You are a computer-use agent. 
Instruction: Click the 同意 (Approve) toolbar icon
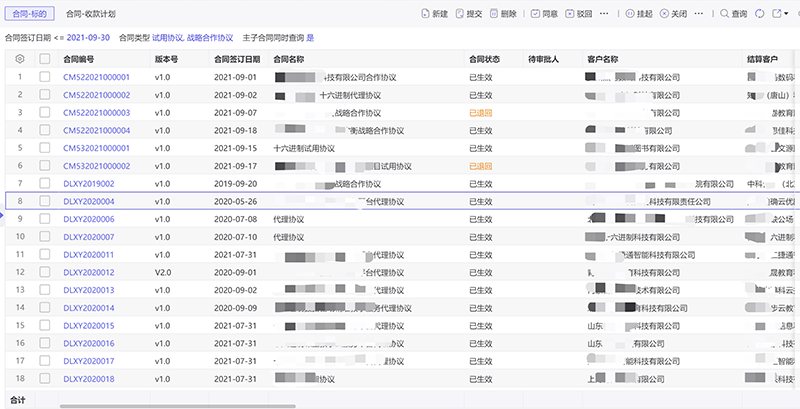[x=534, y=14]
